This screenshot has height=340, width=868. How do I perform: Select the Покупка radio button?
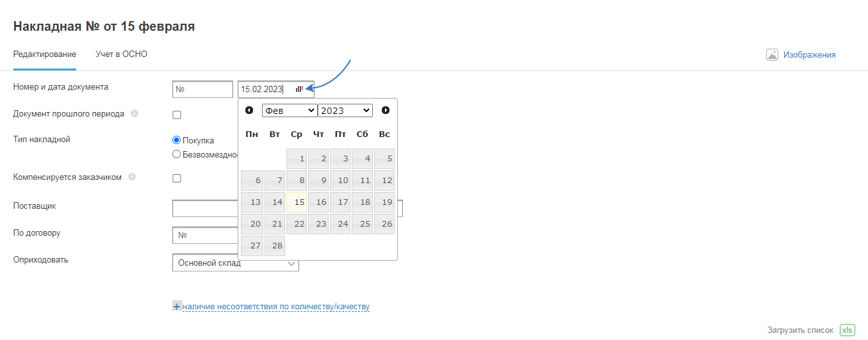[177, 140]
